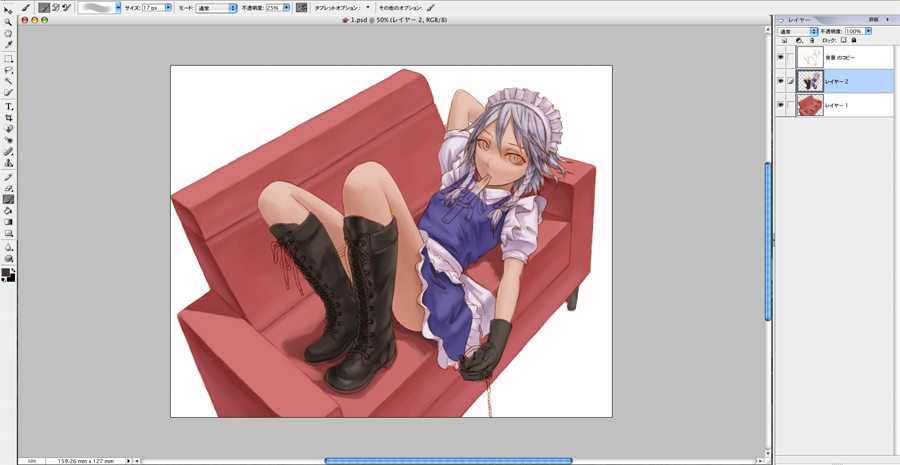Select the Gradient tool
Viewport: 900px width, 465px height.
(8, 222)
